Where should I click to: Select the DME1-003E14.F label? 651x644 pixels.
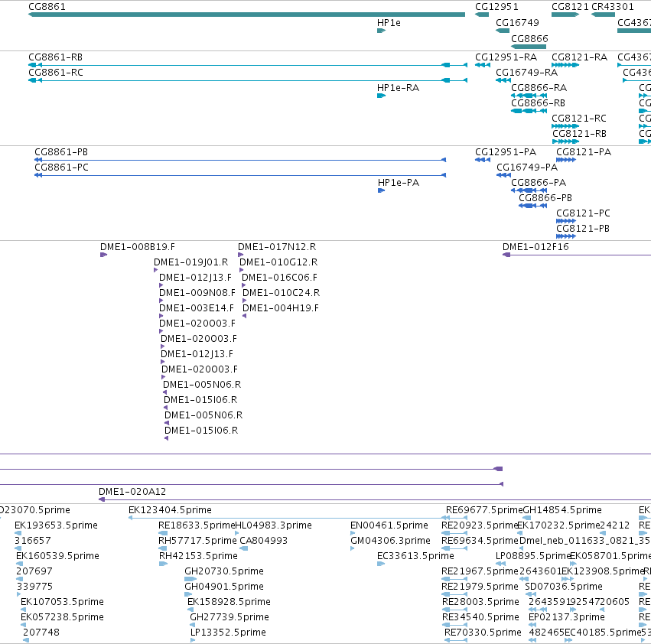tap(197, 308)
